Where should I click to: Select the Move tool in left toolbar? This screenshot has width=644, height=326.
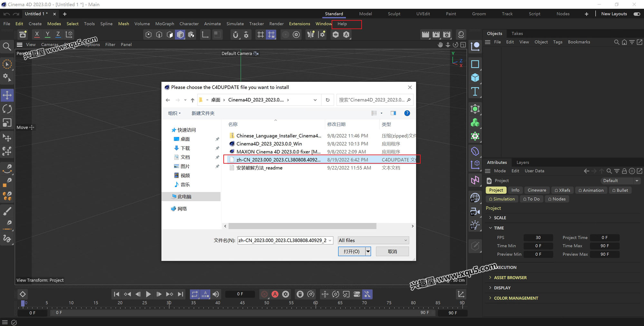[x=7, y=95]
